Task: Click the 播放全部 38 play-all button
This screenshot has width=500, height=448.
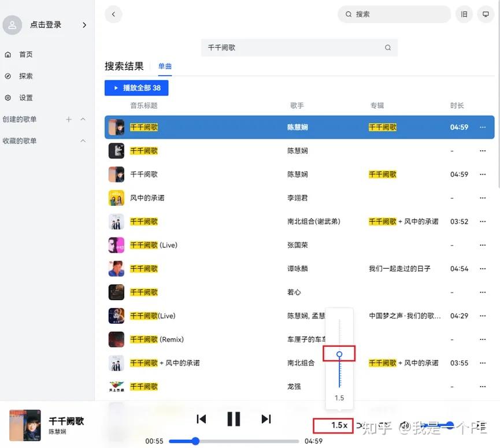Action: (x=136, y=87)
